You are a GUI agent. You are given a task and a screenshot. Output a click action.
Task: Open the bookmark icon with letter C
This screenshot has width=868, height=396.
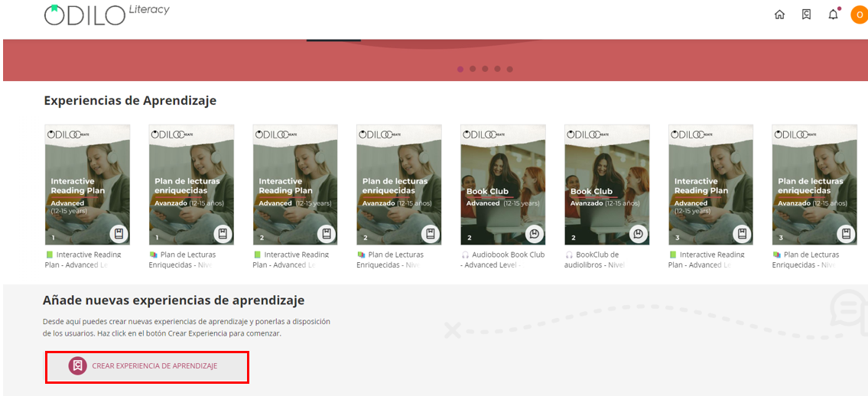pyautogui.click(x=807, y=15)
